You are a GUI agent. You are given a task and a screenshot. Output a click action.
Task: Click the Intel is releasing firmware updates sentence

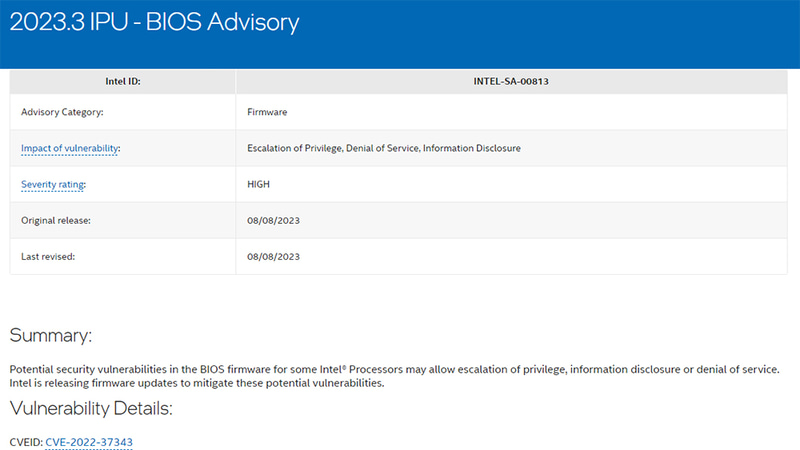196,383
